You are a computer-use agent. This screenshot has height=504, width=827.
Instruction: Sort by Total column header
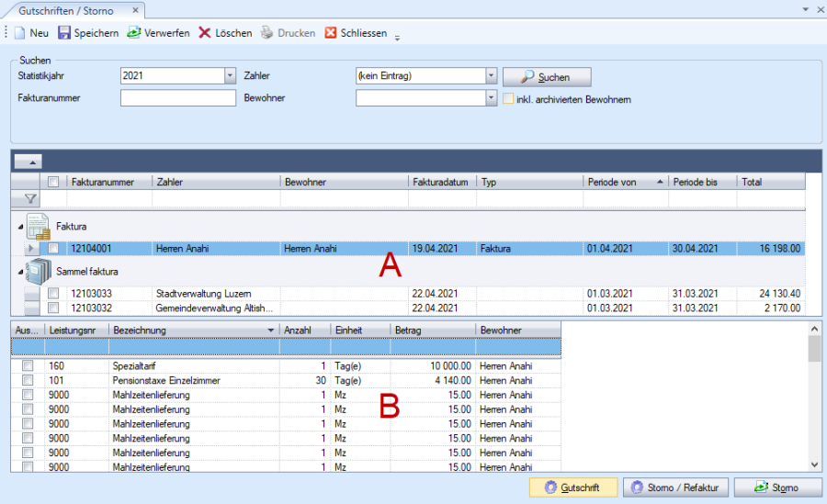pyautogui.click(x=771, y=182)
